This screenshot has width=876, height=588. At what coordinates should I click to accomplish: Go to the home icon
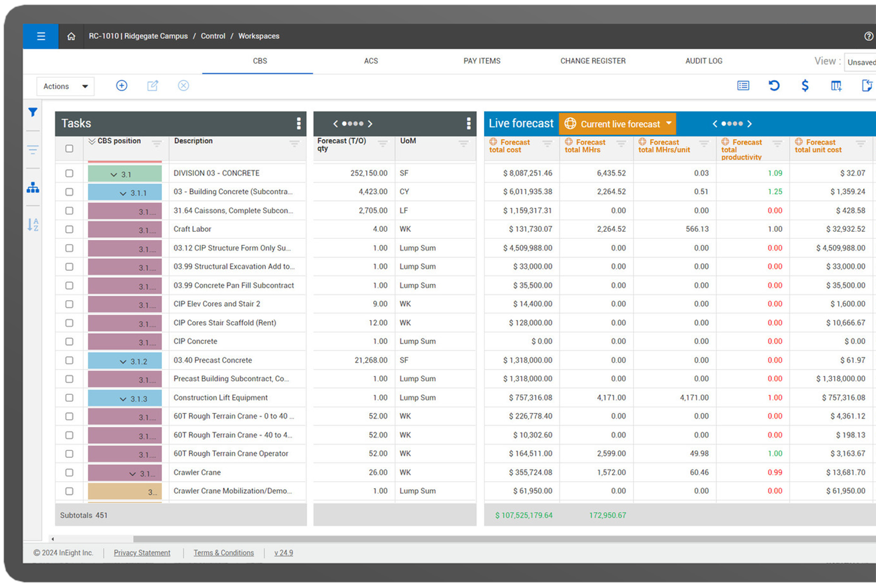71,36
